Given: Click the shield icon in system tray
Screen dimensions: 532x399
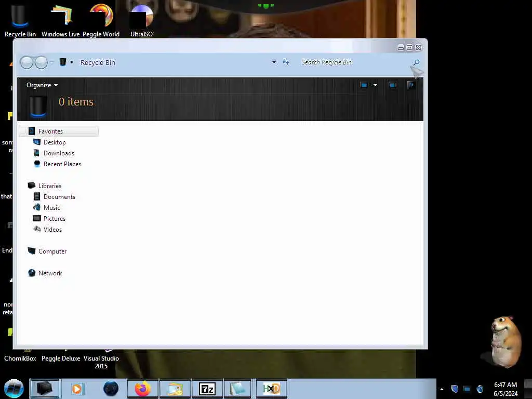Looking at the screenshot, I should (x=455, y=389).
